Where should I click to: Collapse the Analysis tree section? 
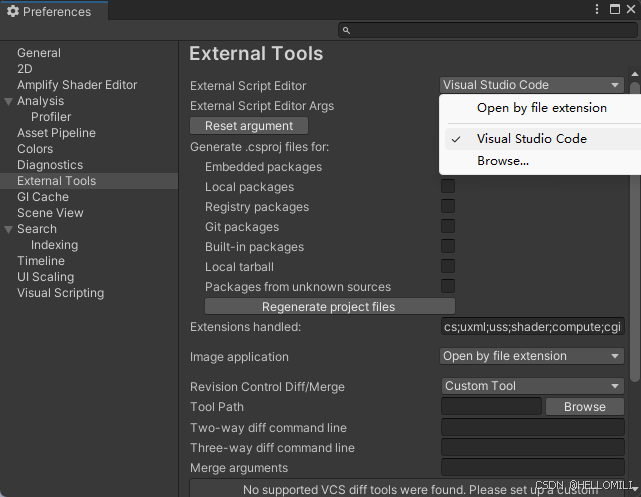8,101
